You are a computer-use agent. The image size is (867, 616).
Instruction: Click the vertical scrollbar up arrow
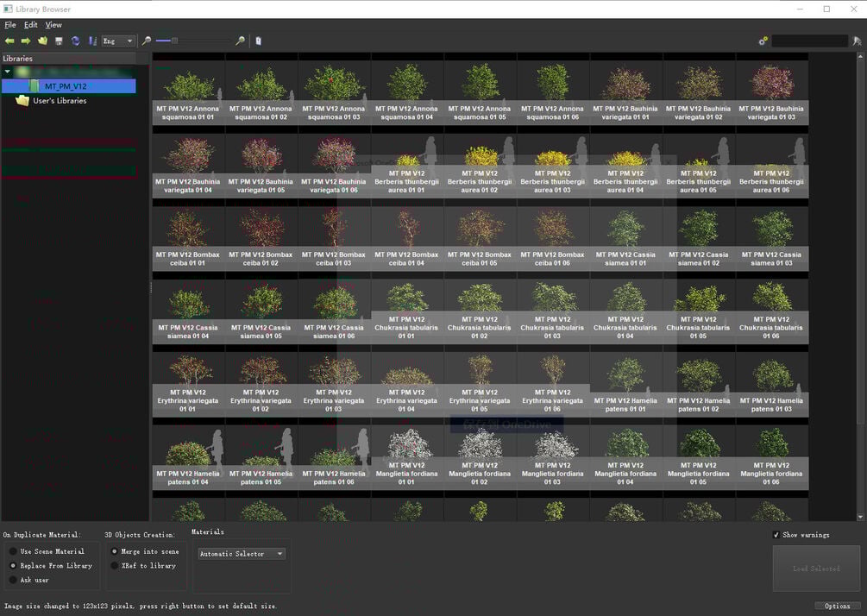[x=860, y=56]
